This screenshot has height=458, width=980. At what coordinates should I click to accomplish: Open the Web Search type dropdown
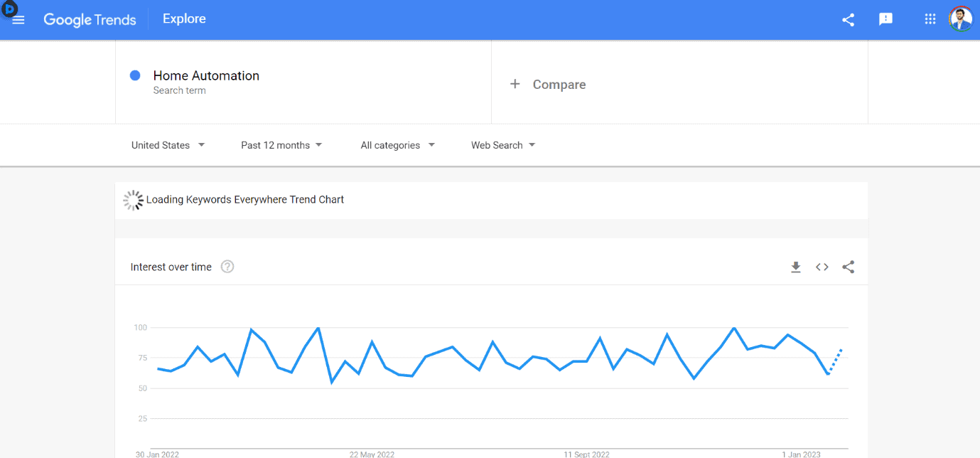(503, 145)
